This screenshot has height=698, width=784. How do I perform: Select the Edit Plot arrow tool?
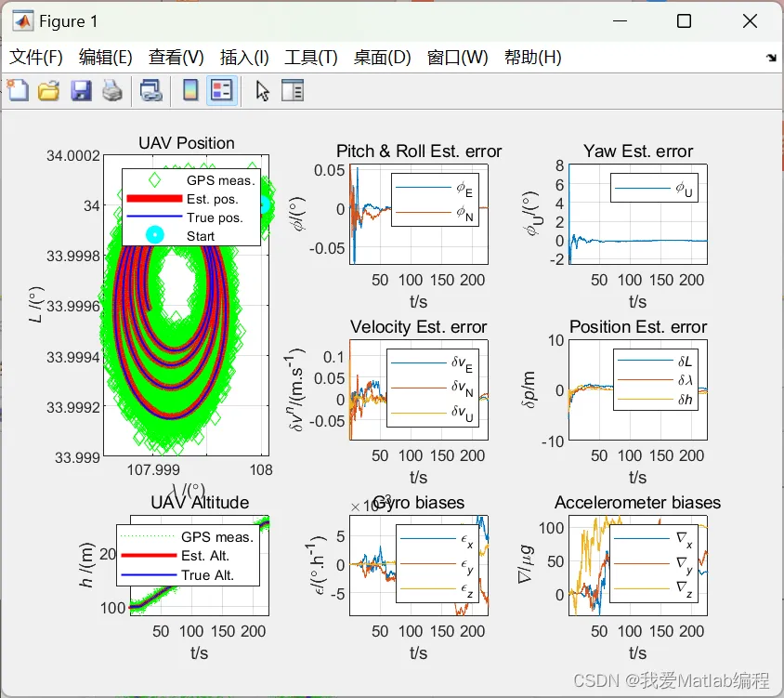[263, 91]
